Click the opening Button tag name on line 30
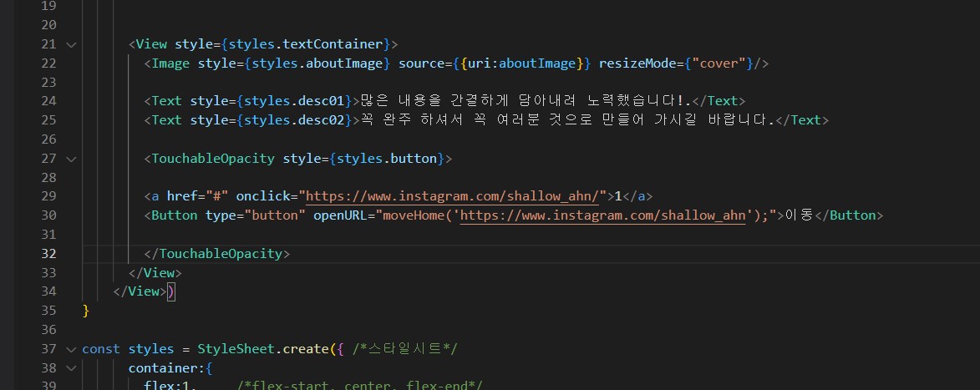This screenshot has height=390, width=980. coord(175,215)
